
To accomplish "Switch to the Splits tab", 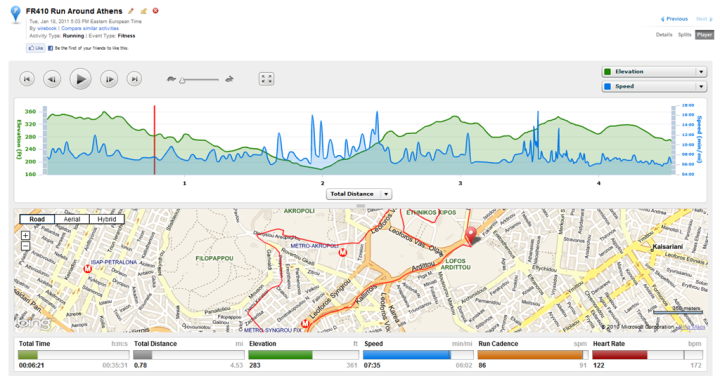I will 684,34.
